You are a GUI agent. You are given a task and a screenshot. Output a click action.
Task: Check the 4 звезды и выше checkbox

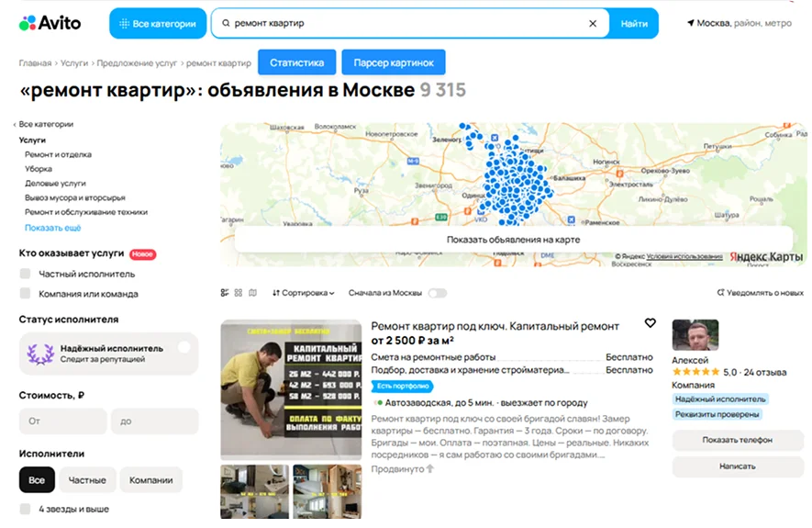(x=25, y=509)
